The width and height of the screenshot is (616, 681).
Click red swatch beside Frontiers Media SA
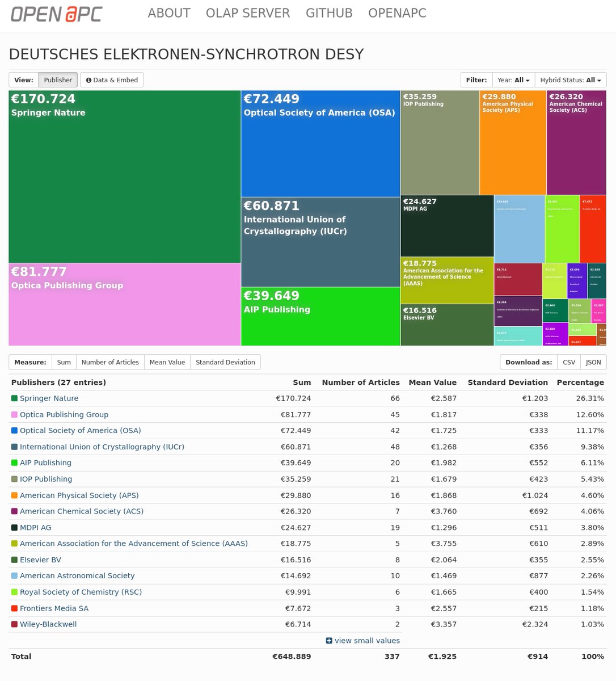pos(14,608)
